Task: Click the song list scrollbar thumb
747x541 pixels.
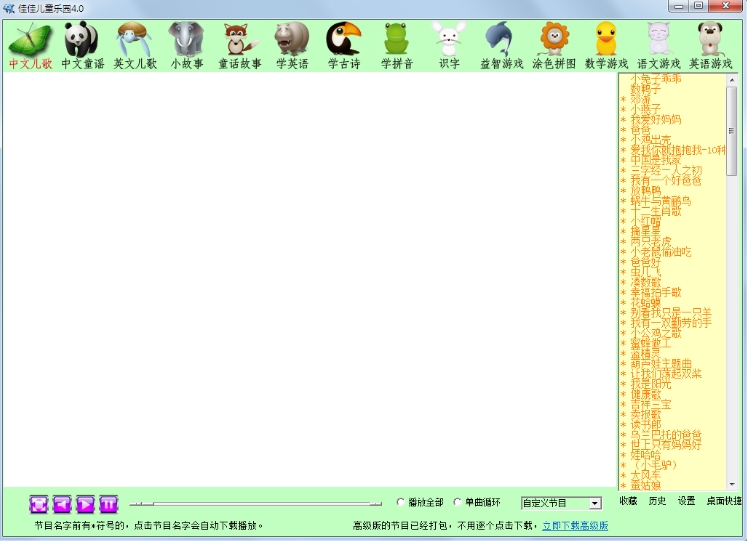Action: click(732, 131)
